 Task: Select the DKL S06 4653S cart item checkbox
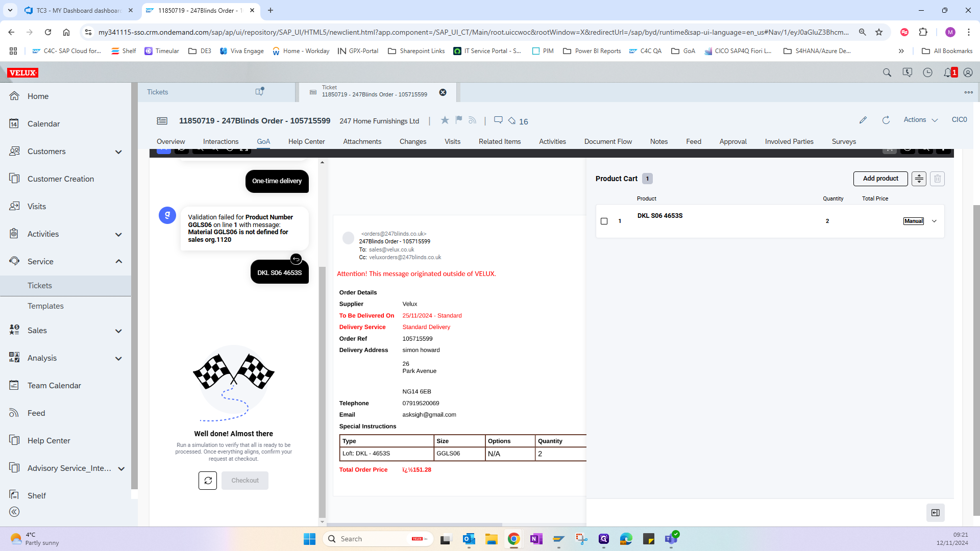(x=604, y=221)
